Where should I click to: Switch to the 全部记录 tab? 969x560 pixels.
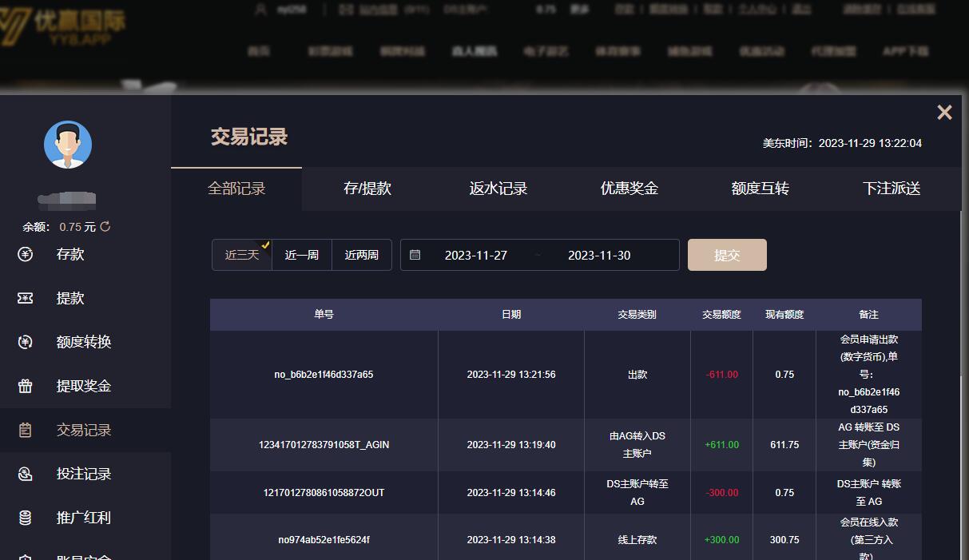(x=236, y=189)
